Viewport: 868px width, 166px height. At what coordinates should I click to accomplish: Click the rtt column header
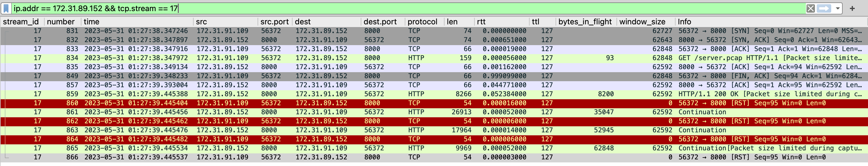click(481, 22)
